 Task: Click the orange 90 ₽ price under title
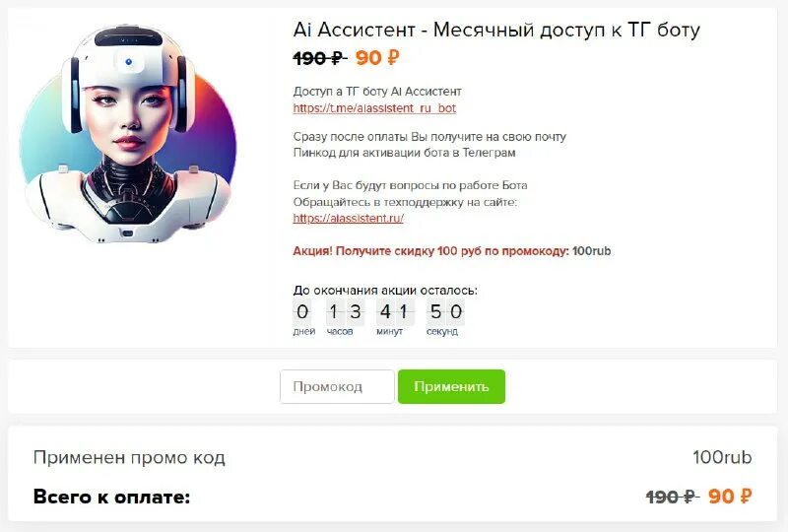click(377, 58)
